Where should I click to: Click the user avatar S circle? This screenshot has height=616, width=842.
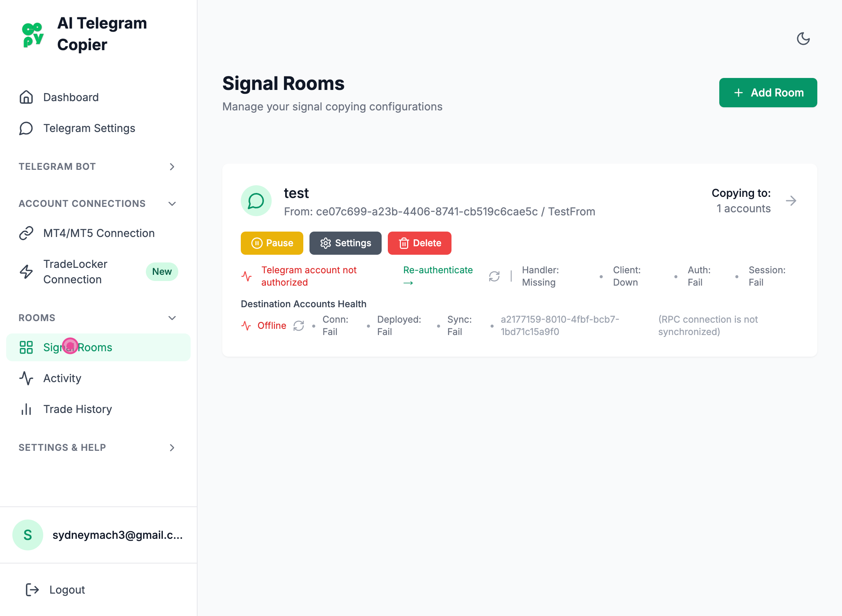click(x=28, y=535)
